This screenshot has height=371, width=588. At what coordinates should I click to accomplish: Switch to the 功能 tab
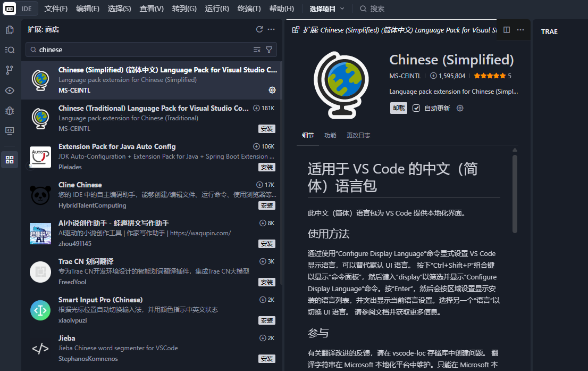click(330, 135)
